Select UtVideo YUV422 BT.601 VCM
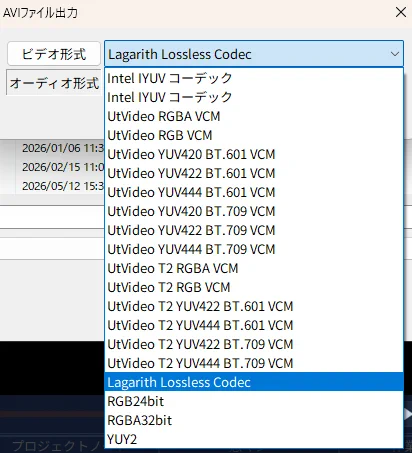Screen dimensions: 412x453 point(254,173)
